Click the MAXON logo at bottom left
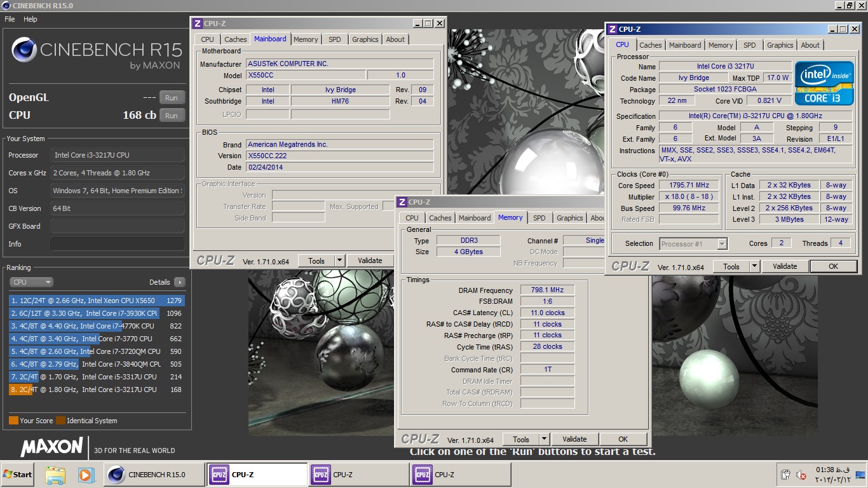Image resolution: width=868 pixels, height=488 pixels. [51, 447]
